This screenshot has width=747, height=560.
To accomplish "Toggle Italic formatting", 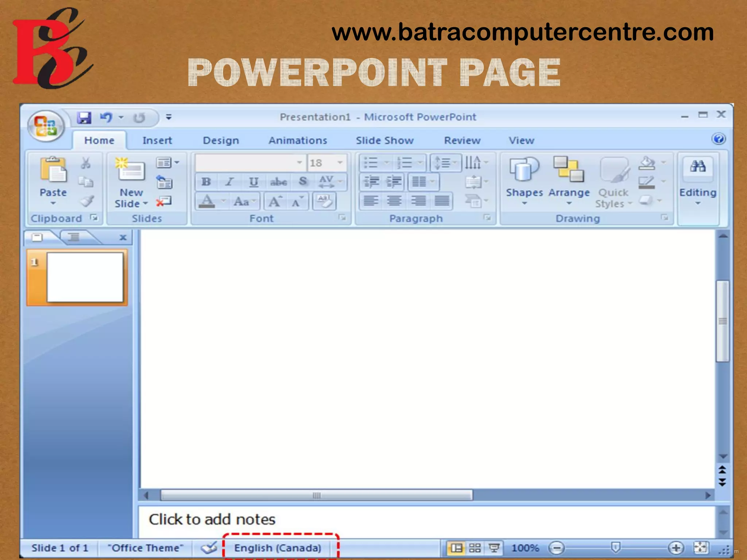I will [229, 182].
